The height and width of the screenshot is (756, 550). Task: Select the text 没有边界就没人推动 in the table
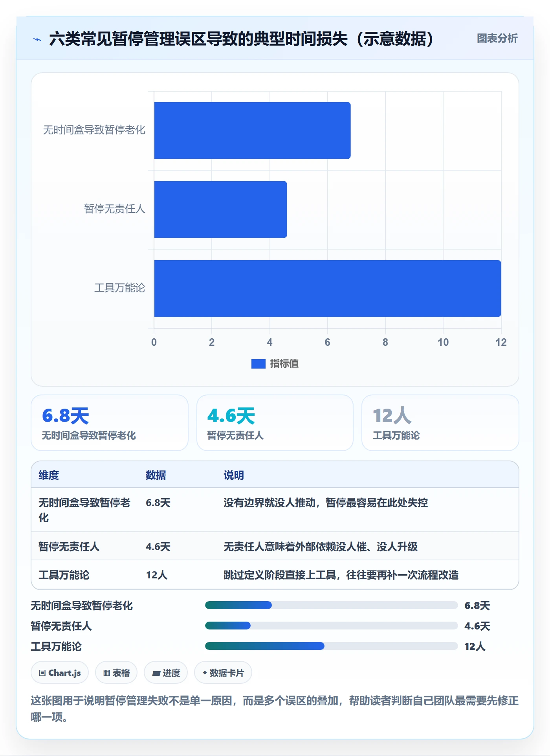pyautogui.click(x=269, y=503)
